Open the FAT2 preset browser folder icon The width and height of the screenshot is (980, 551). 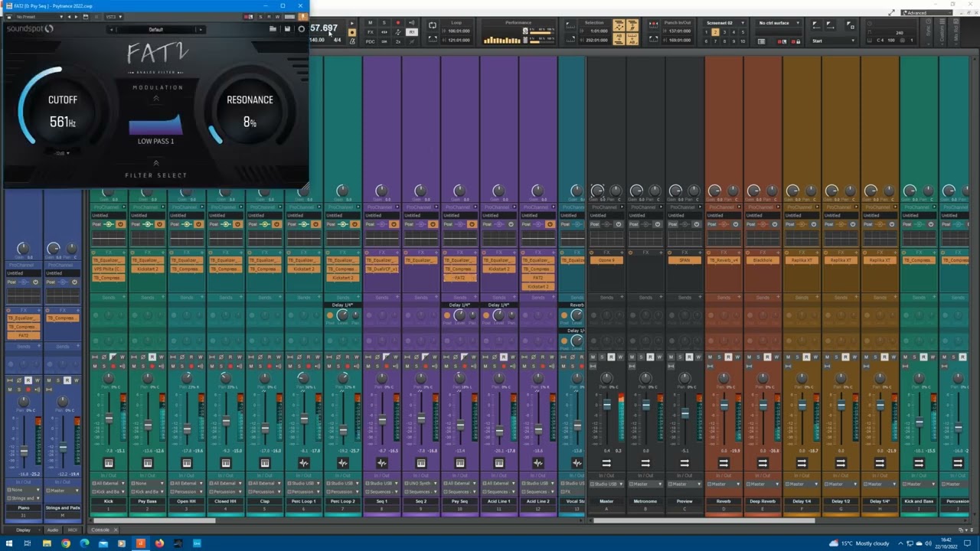coord(273,29)
